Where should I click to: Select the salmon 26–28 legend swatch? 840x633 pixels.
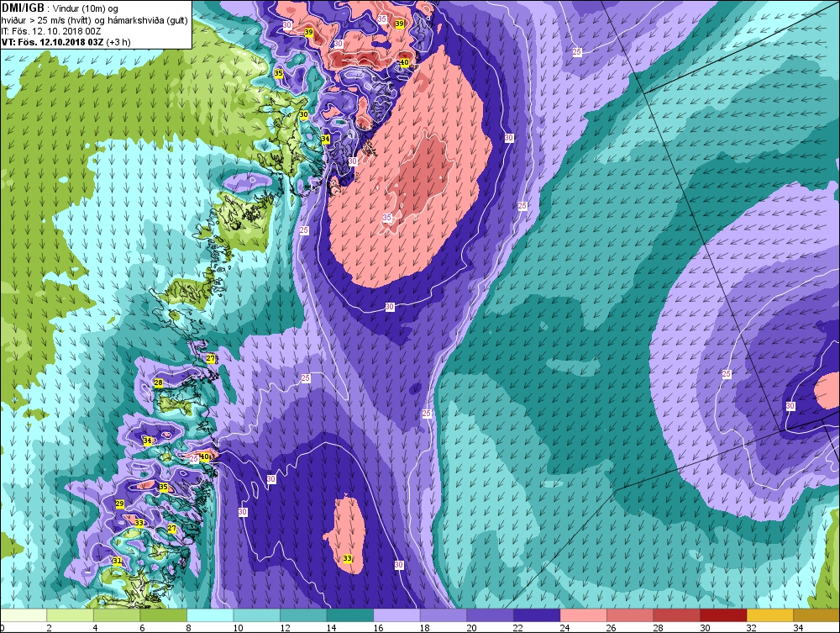pos(629,615)
